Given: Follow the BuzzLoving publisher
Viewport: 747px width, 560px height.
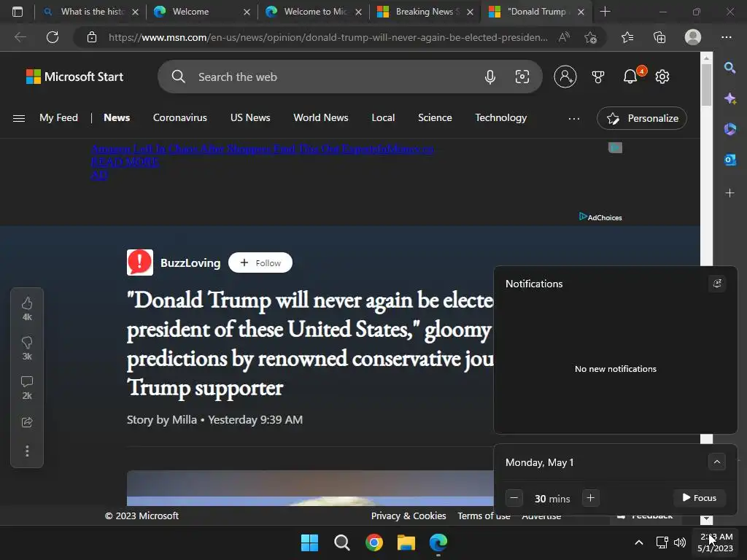Looking at the screenshot, I should tap(260, 262).
